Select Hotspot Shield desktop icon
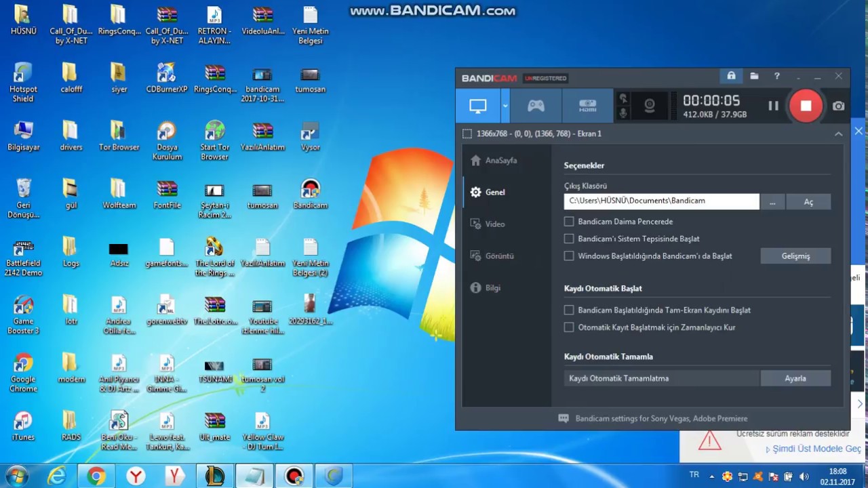868x488 pixels. tap(23, 83)
